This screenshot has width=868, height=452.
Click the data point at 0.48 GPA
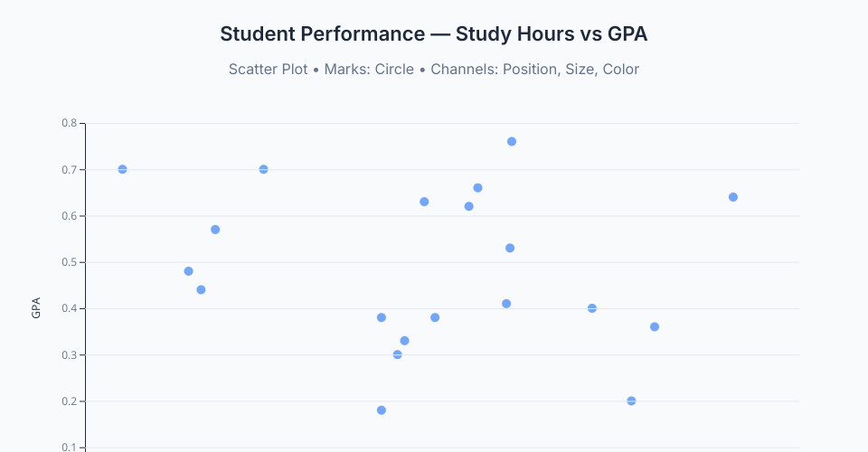point(189,271)
